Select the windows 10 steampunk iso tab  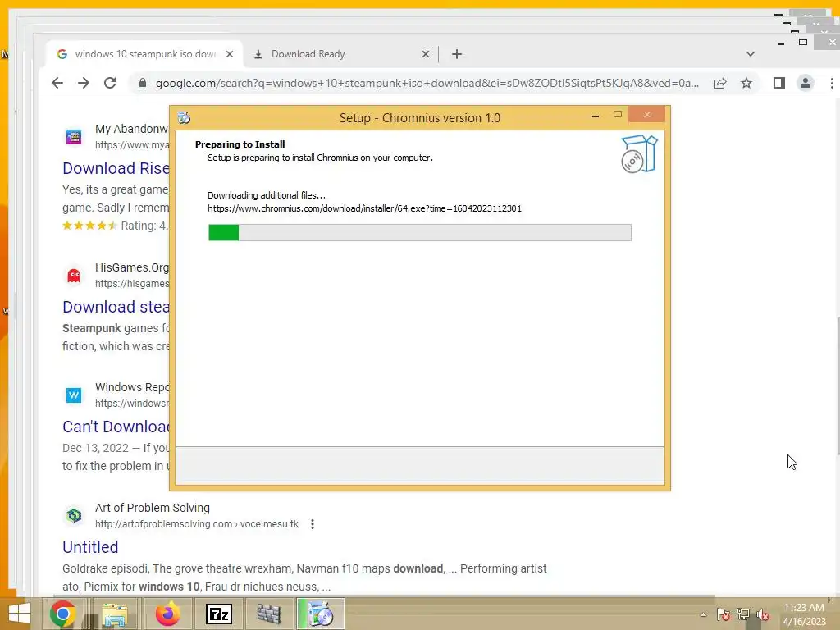(x=144, y=54)
